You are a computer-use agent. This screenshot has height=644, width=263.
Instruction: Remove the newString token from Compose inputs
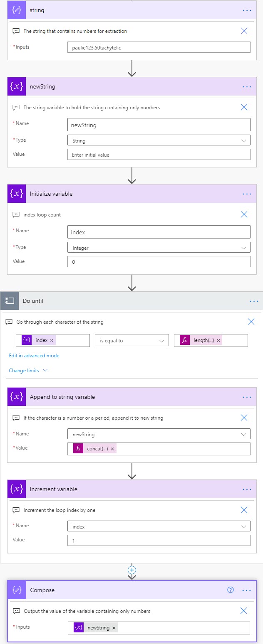click(114, 627)
